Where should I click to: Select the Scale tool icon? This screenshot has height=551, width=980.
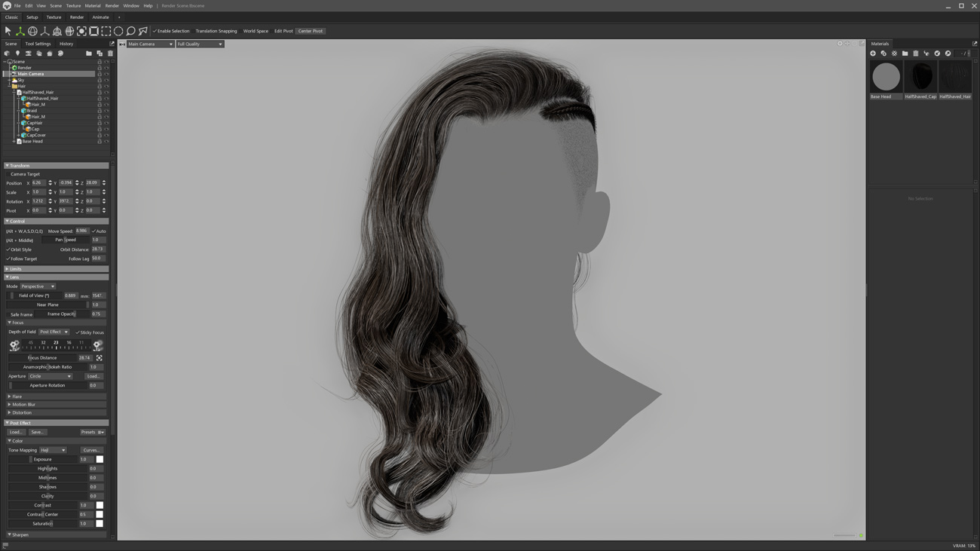tap(44, 31)
